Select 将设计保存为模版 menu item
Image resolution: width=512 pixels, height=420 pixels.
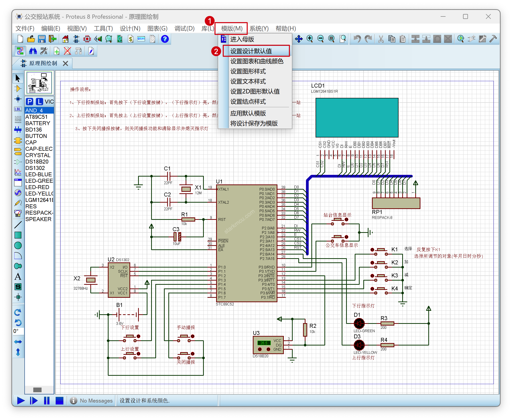(x=254, y=123)
